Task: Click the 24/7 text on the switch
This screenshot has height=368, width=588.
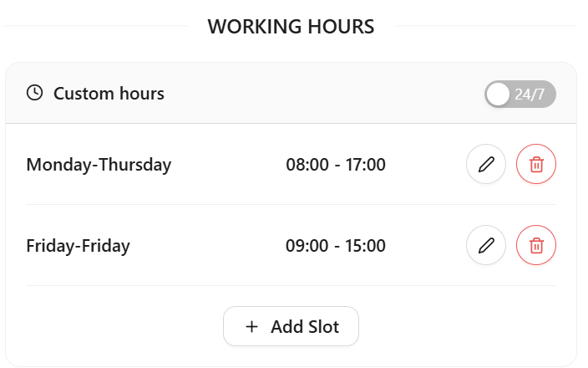Action: 530,95
